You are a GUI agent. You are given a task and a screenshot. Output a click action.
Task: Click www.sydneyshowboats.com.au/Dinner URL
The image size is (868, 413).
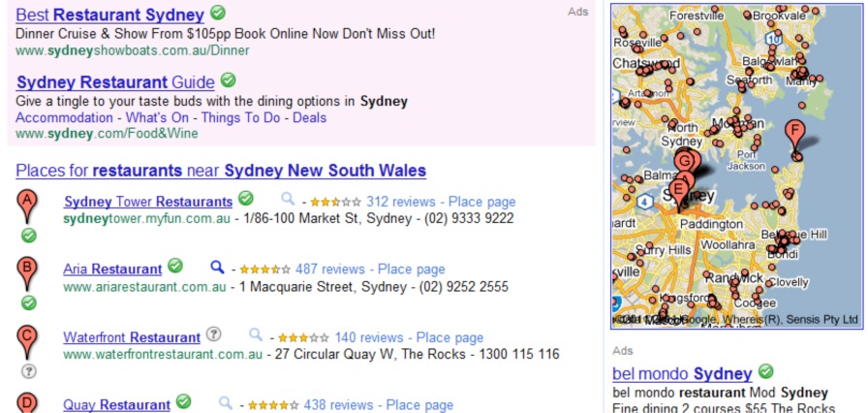(133, 51)
